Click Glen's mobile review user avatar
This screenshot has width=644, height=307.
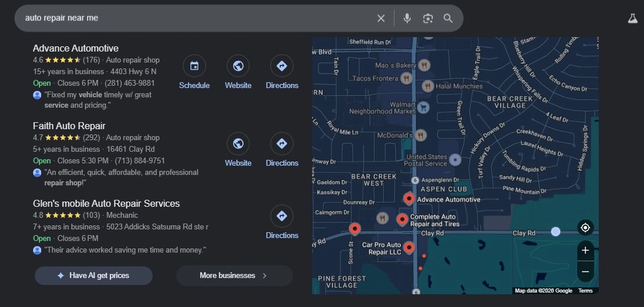tap(37, 250)
